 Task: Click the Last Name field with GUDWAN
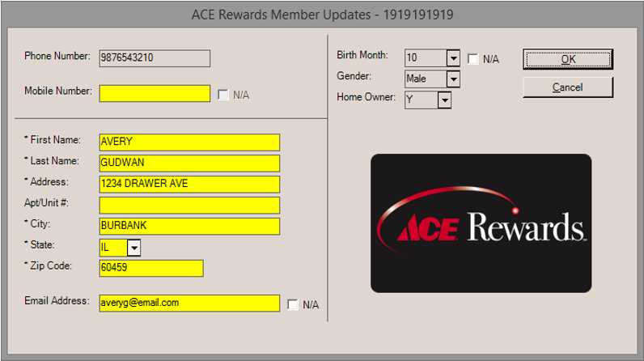[189, 163]
